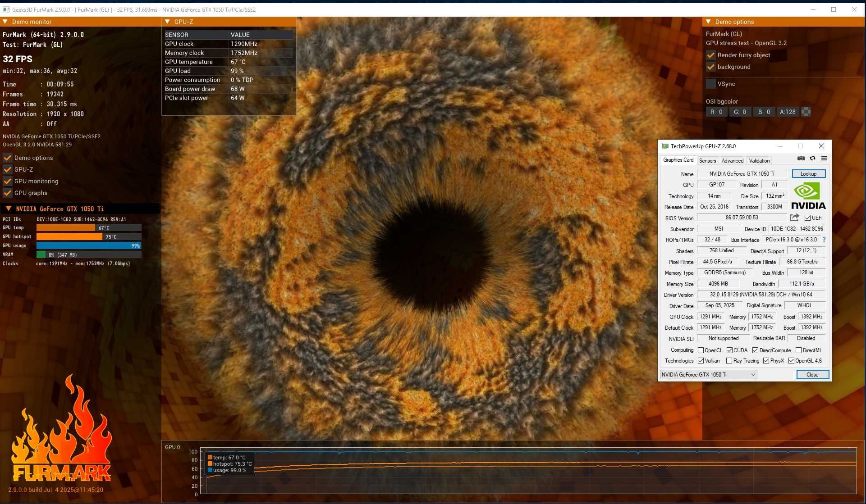
Task: Click the Driver Version field
Action: (x=761, y=295)
